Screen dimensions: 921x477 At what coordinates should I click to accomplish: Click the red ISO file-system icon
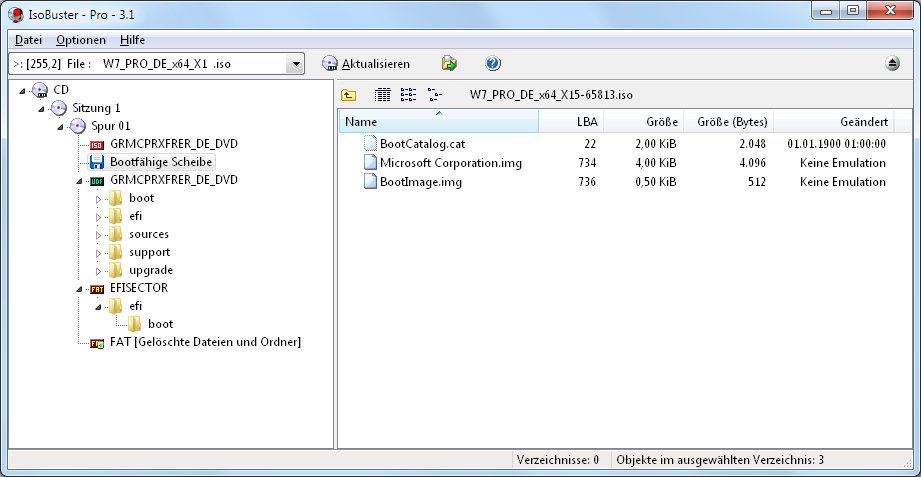point(97,145)
